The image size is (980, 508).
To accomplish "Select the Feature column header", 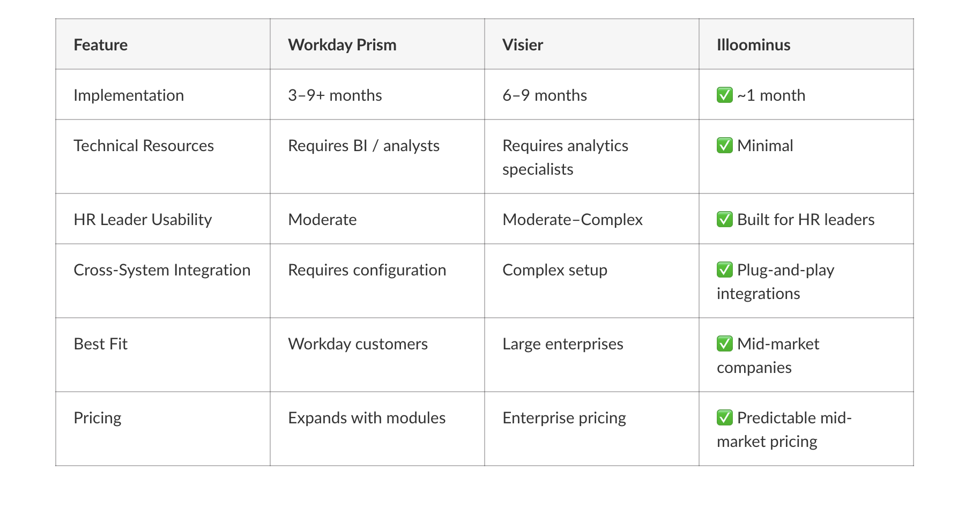I will [101, 44].
